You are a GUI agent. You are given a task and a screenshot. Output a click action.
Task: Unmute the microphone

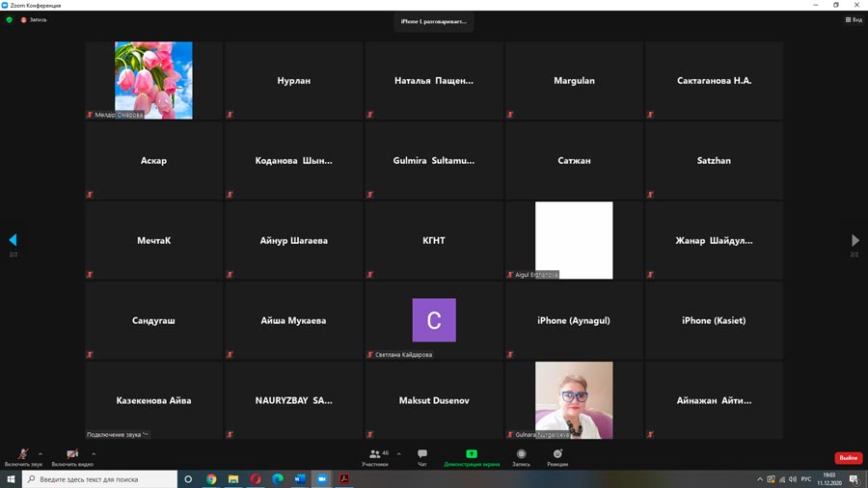[x=22, y=454]
